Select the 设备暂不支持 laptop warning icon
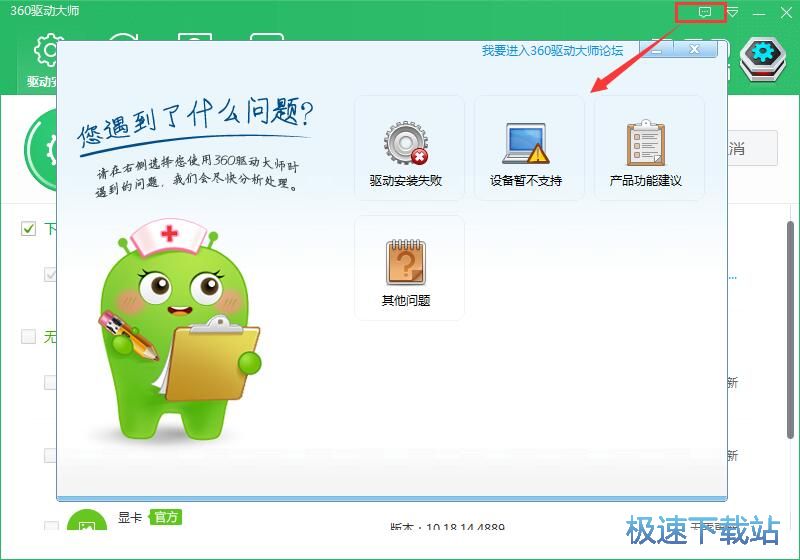The height and width of the screenshot is (560, 800). [x=526, y=143]
